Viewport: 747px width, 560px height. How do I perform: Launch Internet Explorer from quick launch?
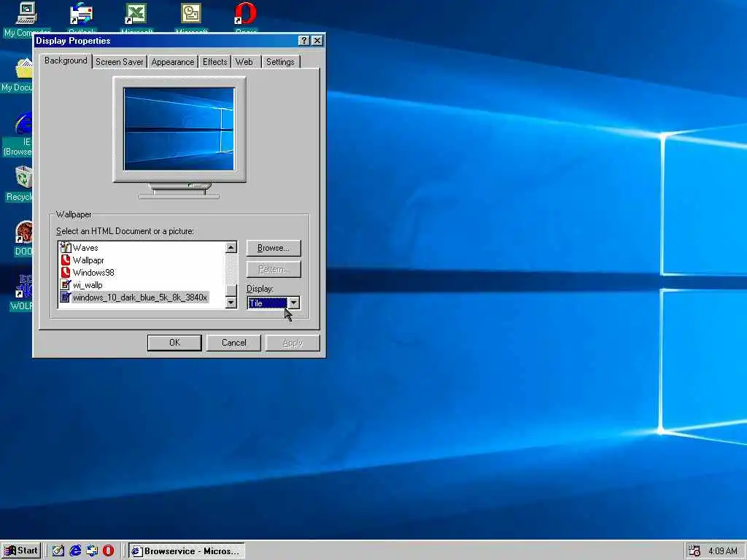pyautogui.click(x=75, y=551)
